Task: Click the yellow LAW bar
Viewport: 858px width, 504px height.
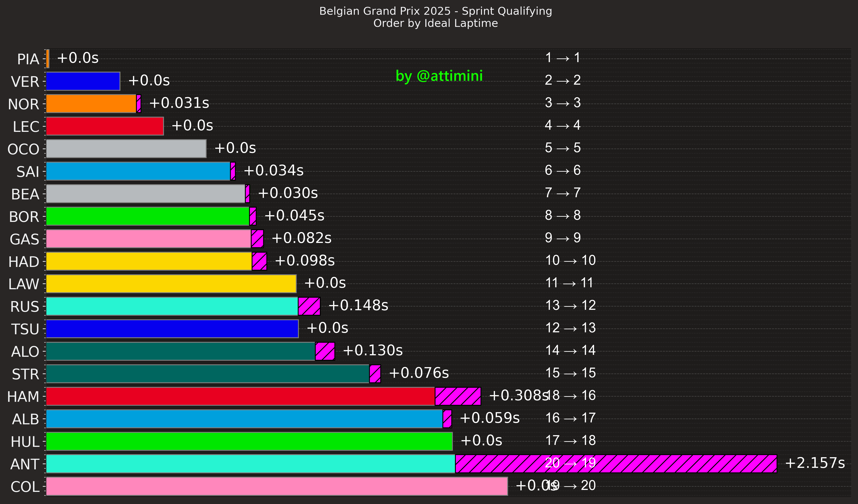Action: [171, 284]
